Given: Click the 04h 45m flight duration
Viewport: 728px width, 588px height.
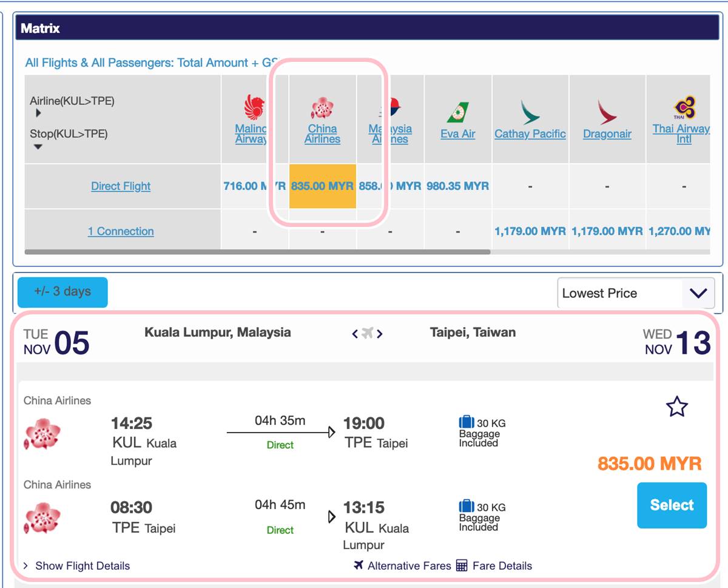Looking at the screenshot, I should 280,505.
